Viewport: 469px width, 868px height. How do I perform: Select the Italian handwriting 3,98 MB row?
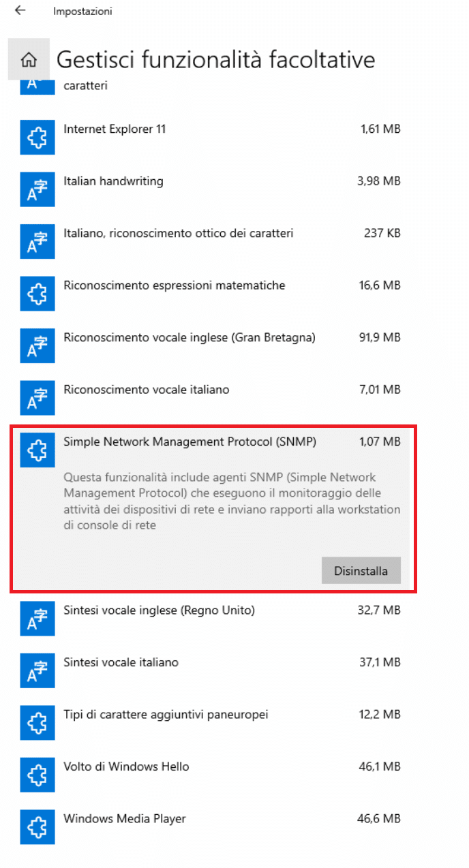210,189
